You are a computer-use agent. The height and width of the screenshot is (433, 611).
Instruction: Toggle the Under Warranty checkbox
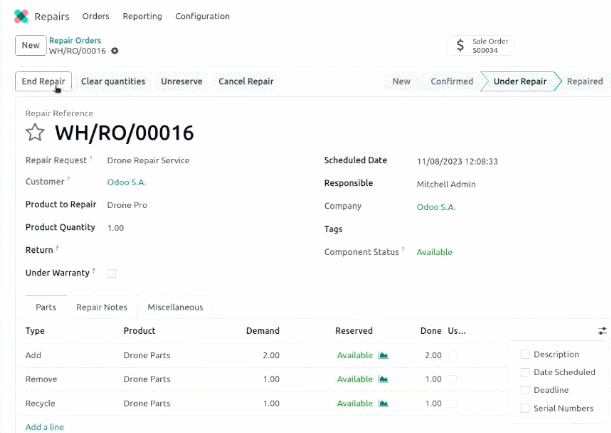tap(111, 273)
